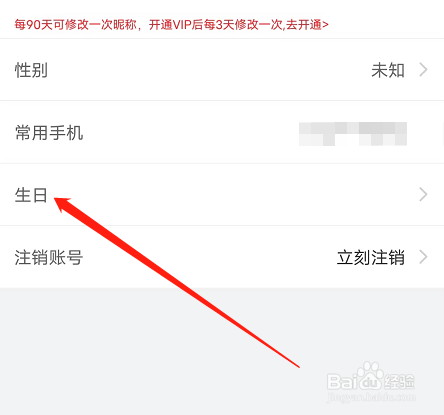Viewport: 444px width, 415px height.
Task: Click the 经验 watermark text
Action: coord(399,382)
